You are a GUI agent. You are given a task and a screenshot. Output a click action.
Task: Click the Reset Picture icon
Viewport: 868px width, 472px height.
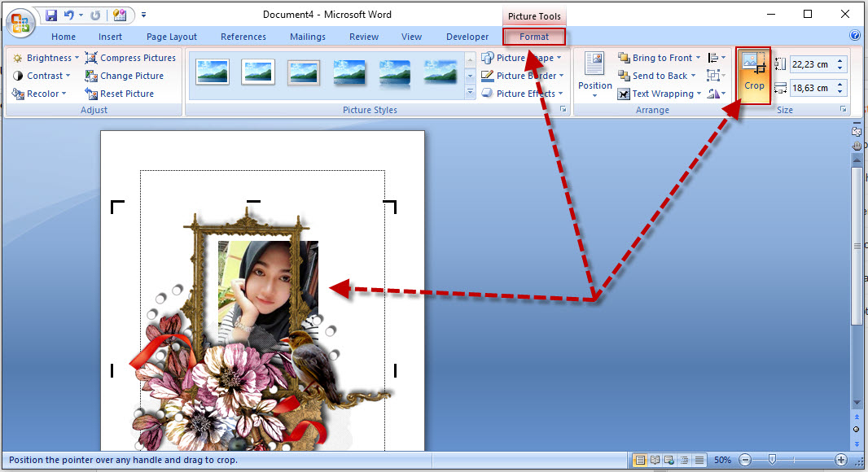pyautogui.click(x=90, y=93)
